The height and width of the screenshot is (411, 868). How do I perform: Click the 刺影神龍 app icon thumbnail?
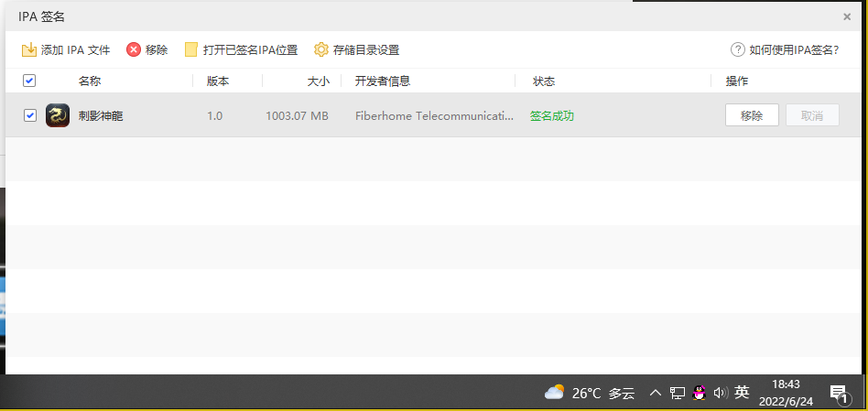tap(58, 115)
